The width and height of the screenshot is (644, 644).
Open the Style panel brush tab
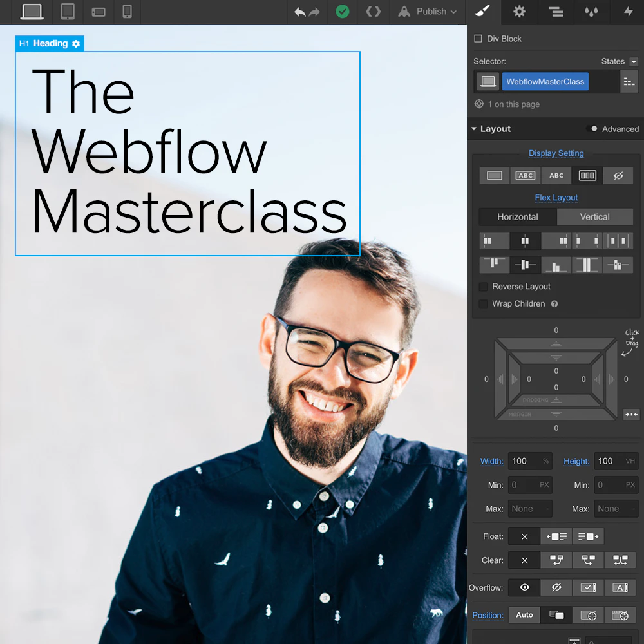(482, 11)
